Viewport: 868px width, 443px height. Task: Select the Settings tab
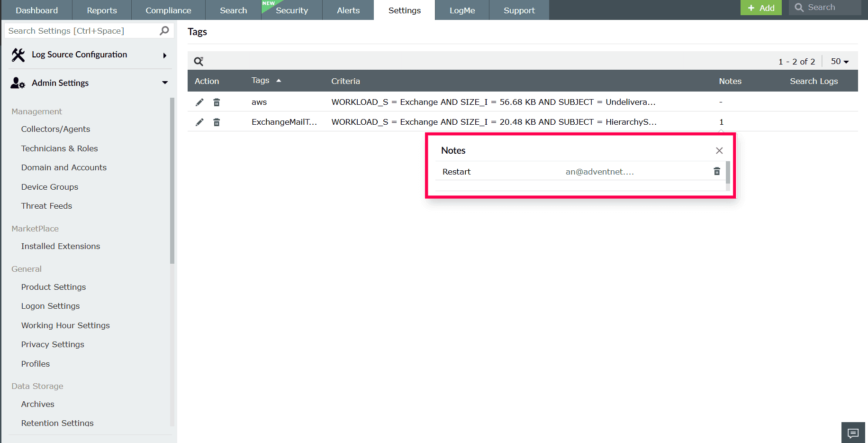pos(405,10)
